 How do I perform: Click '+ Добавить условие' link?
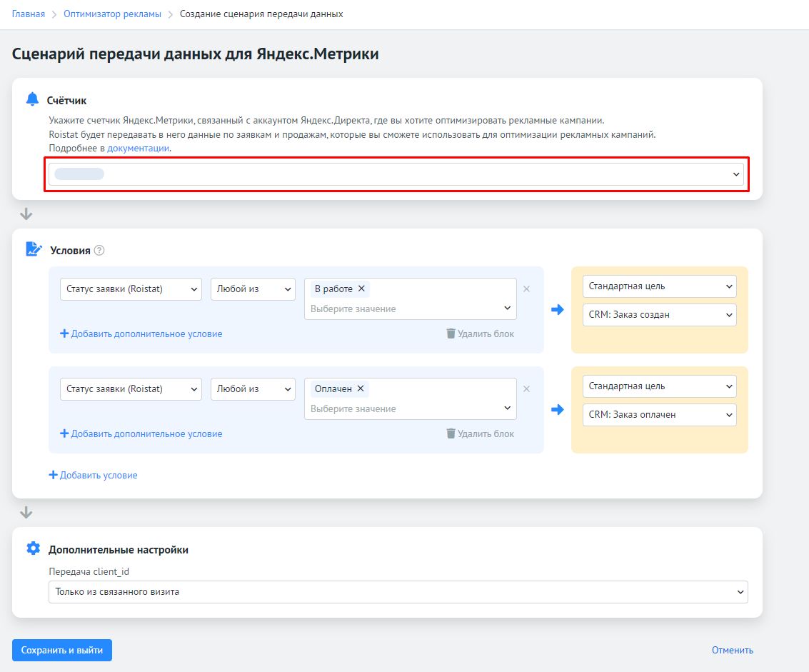click(93, 475)
